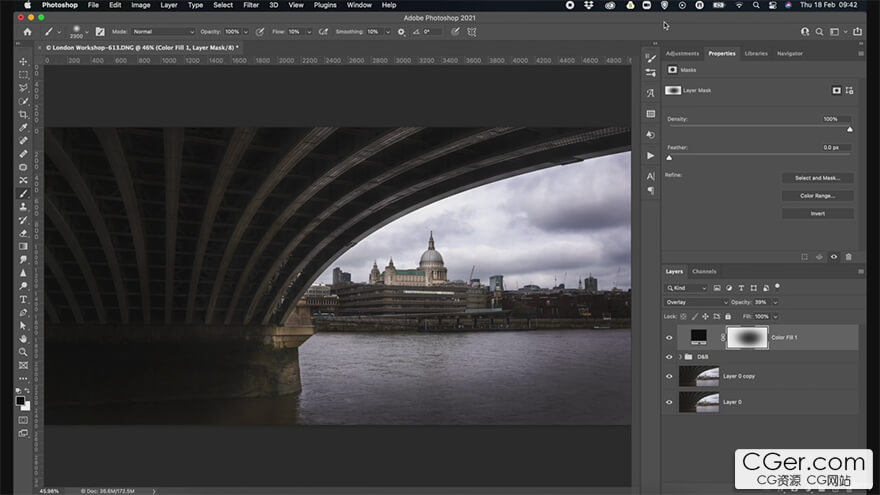Select the Horizontal Type tool
Screen dimensions: 880x495
(x=23, y=300)
